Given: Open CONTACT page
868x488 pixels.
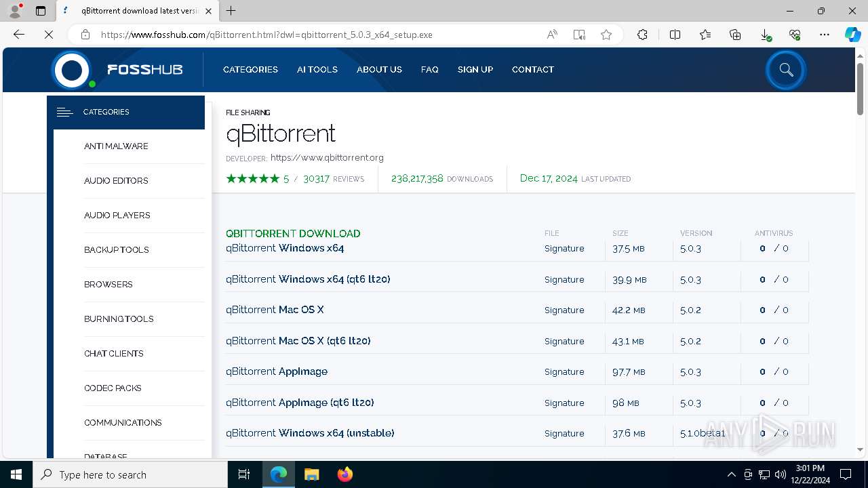Looking at the screenshot, I should click(533, 70).
